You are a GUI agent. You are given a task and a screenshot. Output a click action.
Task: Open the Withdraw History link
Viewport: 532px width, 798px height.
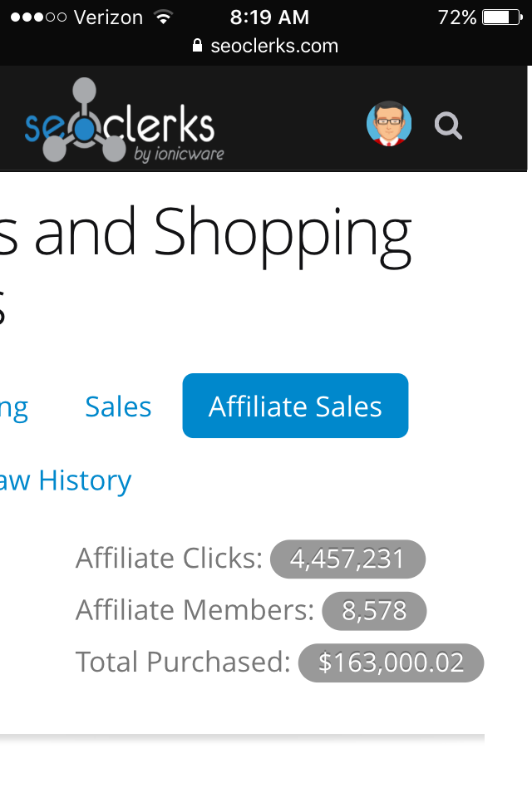(x=65, y=480)
